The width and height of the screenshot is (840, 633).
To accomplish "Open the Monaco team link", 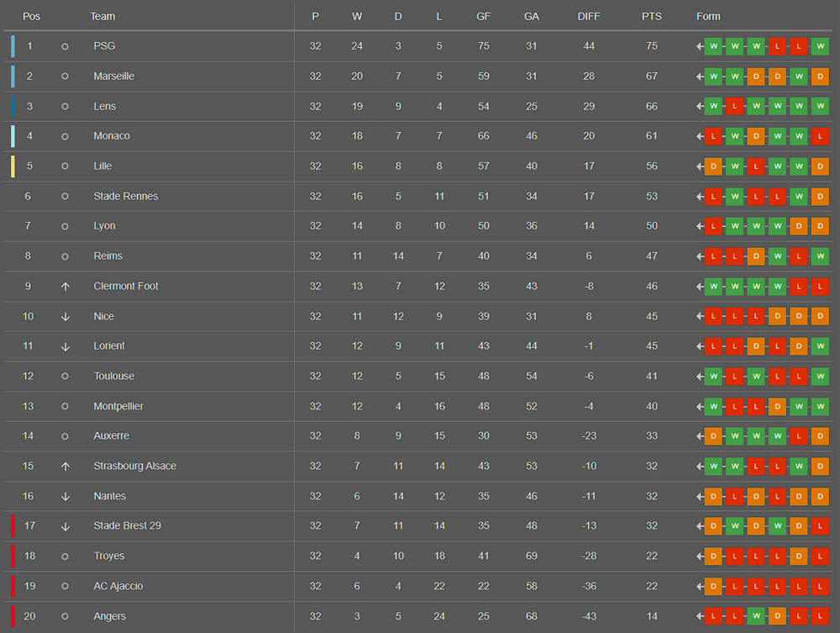I will tap(112, 136).
